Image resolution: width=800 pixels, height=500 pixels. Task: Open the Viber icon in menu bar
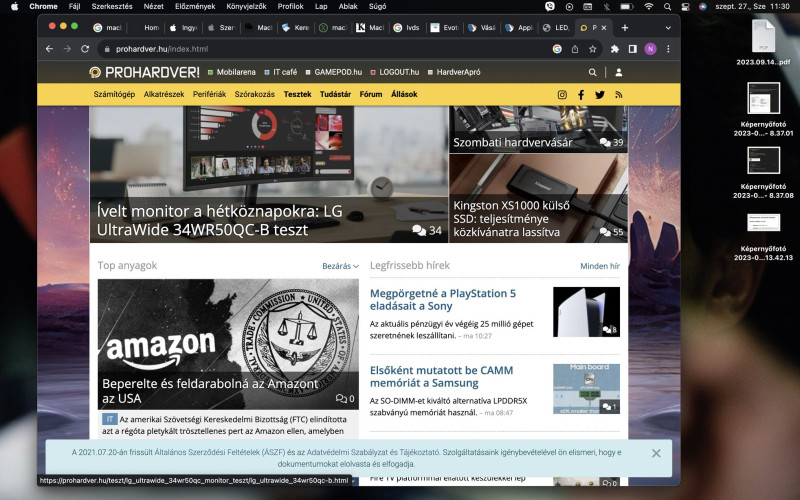(549, 7)
